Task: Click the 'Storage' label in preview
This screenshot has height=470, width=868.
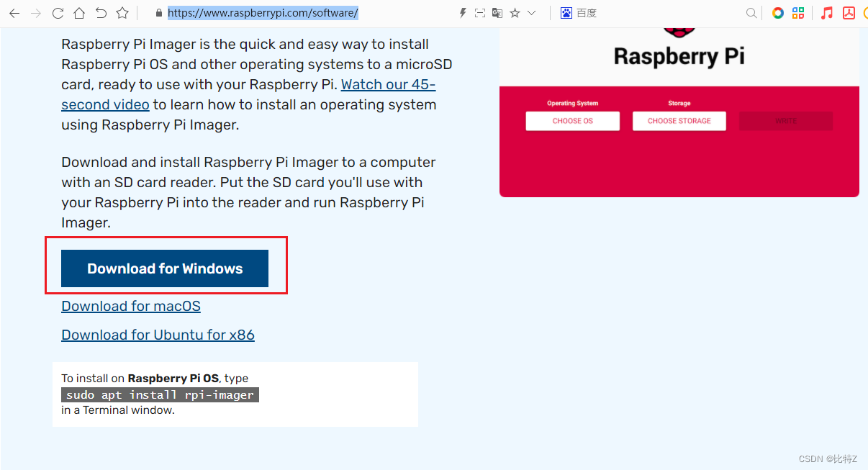Action: (679, 103)
